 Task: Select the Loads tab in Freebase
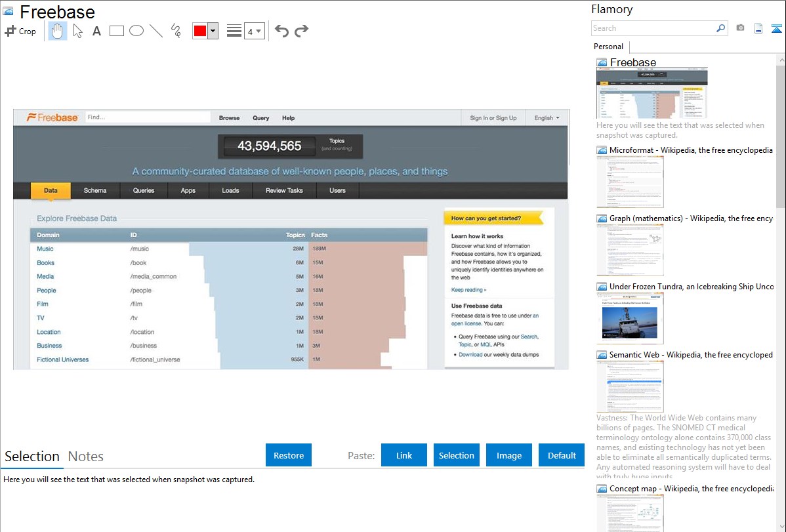tap(230, 190)
